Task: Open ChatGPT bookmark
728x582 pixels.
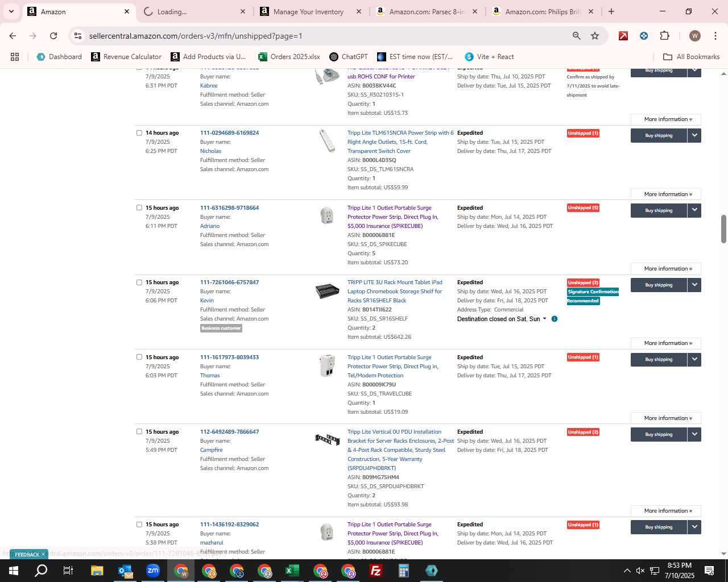Action: pyautogui.click(x=349, y=57)
